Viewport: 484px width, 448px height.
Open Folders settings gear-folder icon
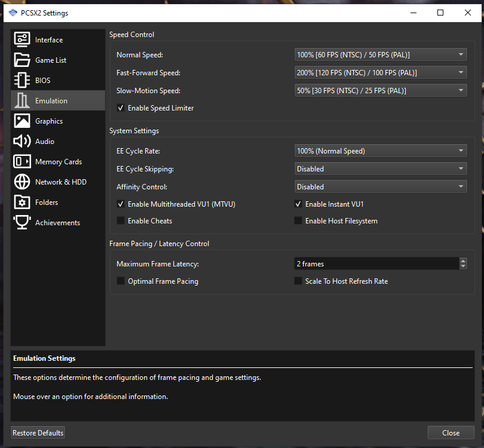coord(22,202)
